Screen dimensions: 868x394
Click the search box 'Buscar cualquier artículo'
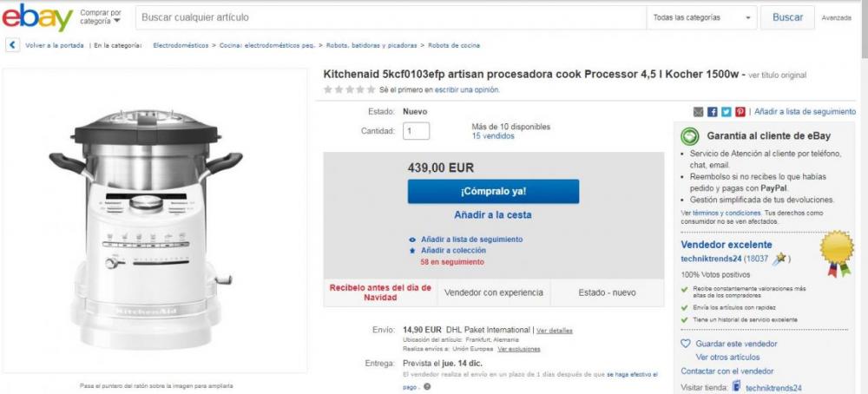391,17
